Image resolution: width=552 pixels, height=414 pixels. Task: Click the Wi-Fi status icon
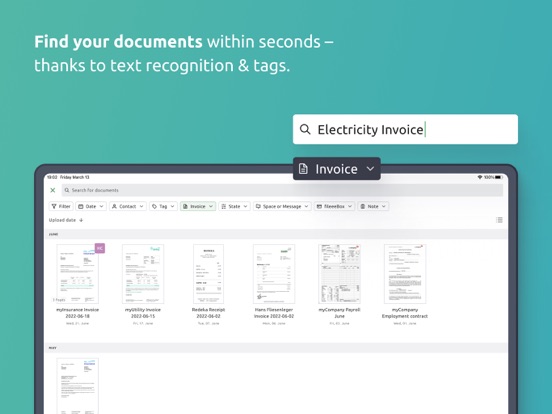click(479, 177)
